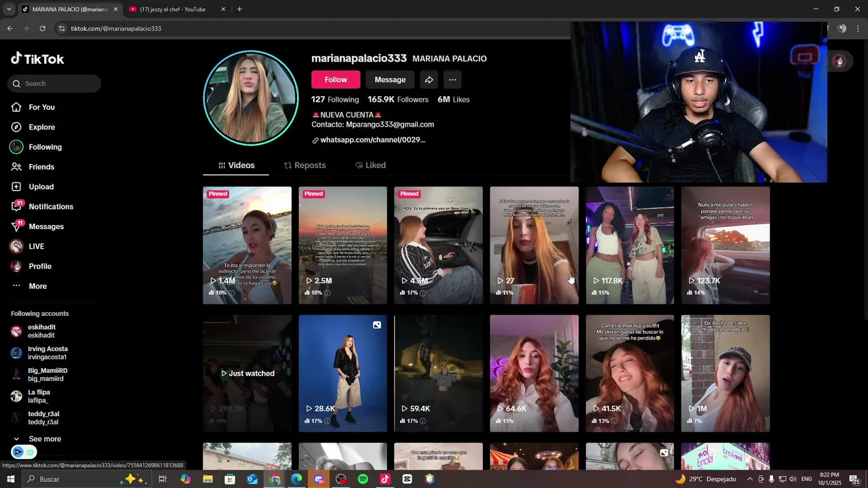Viewport: 868px width, 488px height.
Task: Open the video with 1M views
Action: 725,373
